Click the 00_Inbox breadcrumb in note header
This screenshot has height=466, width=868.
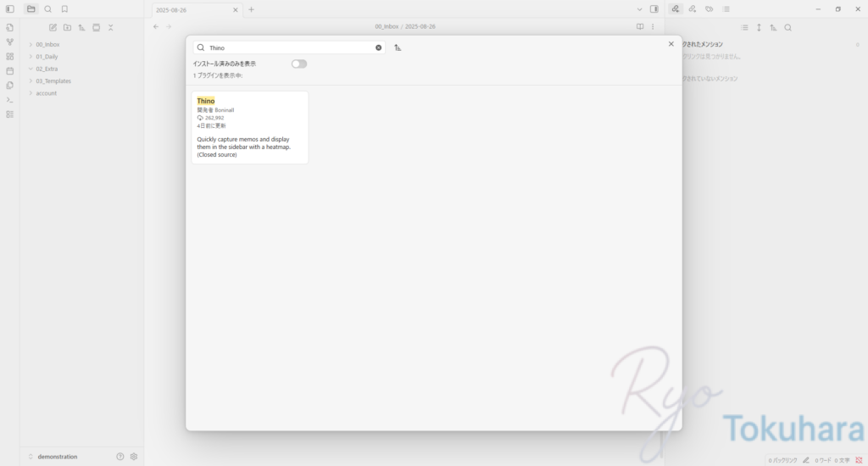coord(387,26)
